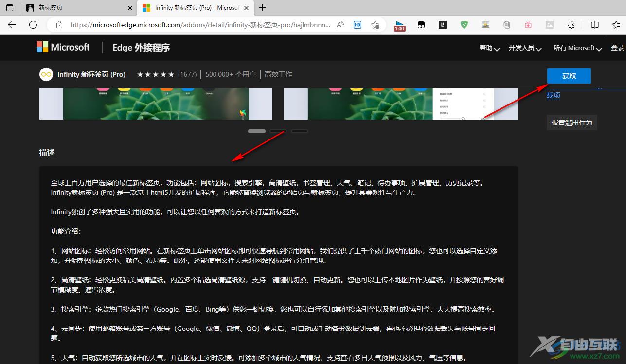Viewport: 626px width, 364px height.
Task: Open the tab actions menu
Action: click(x=10, y=8)
